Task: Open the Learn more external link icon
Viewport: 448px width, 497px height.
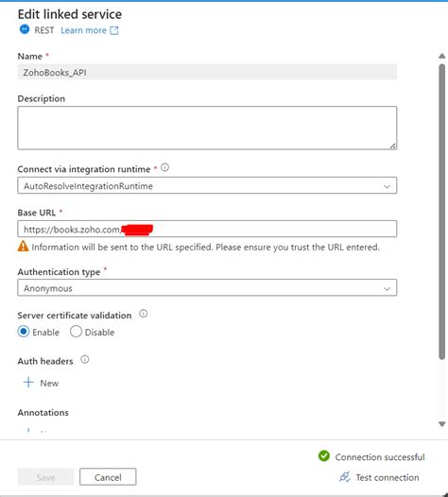Action: coord(114,30)
